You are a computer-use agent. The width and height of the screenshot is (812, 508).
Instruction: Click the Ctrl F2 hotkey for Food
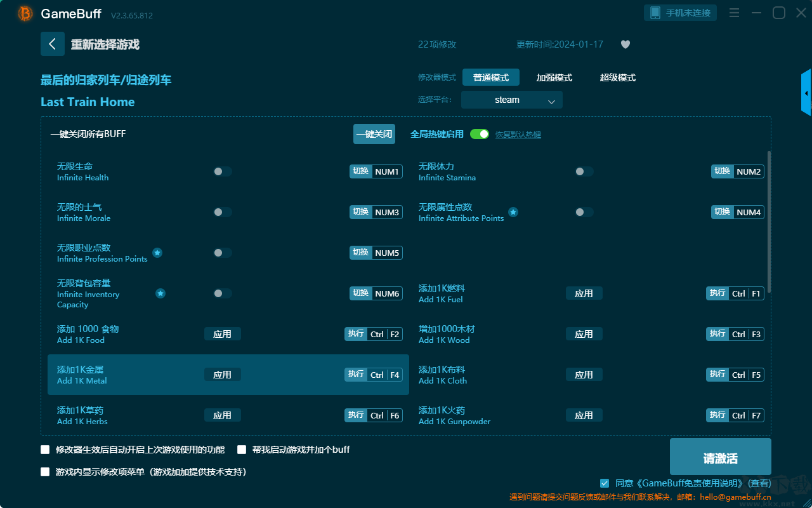click(374, 334)
